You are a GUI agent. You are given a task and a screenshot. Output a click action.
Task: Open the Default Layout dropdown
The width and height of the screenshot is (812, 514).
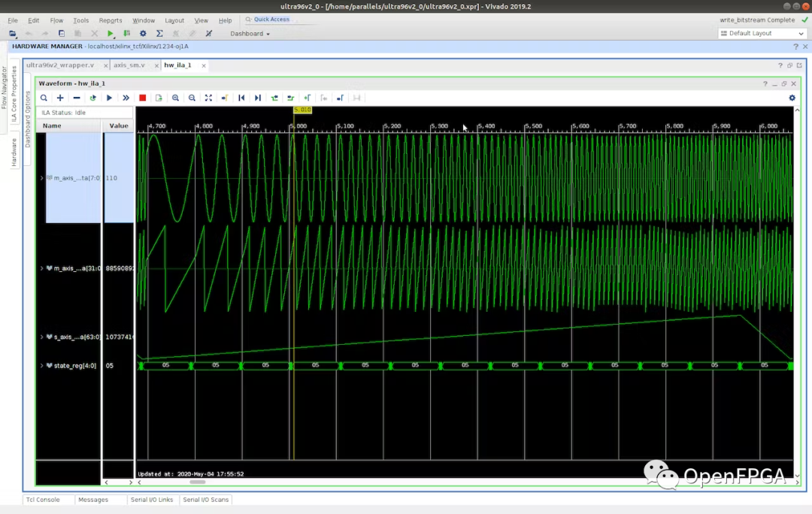click(x=760, y=33)
